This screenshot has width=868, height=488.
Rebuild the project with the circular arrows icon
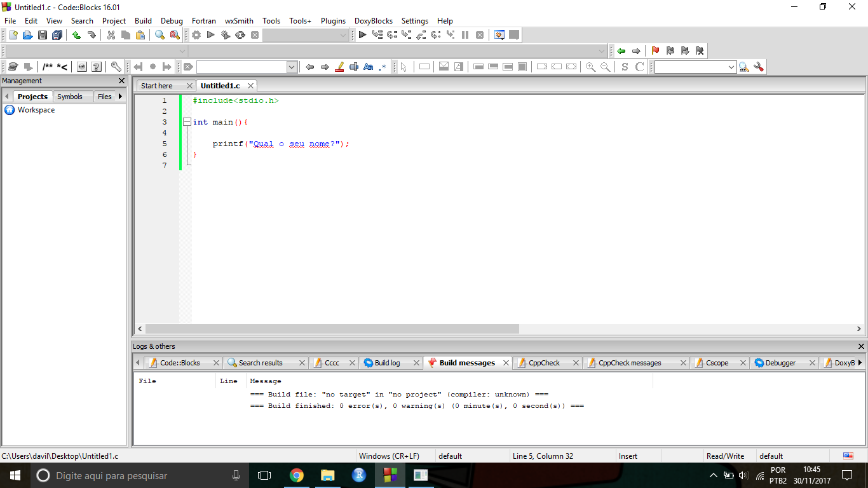(x=240, y=35)
